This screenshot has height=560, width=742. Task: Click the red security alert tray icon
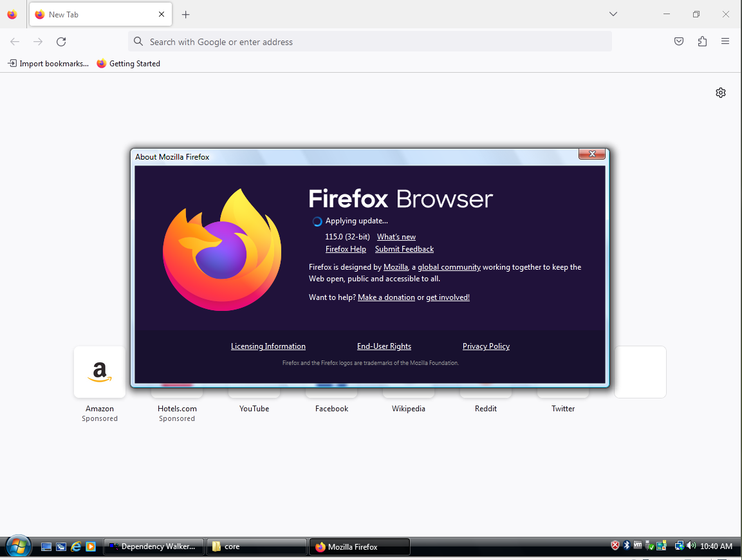pyautogui.click(x=615, y=546)
